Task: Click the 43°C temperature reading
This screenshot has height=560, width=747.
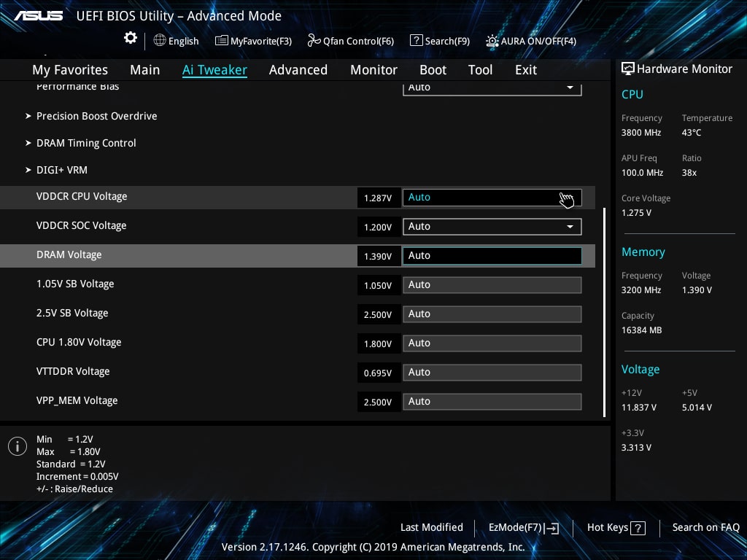Action: 692,133
